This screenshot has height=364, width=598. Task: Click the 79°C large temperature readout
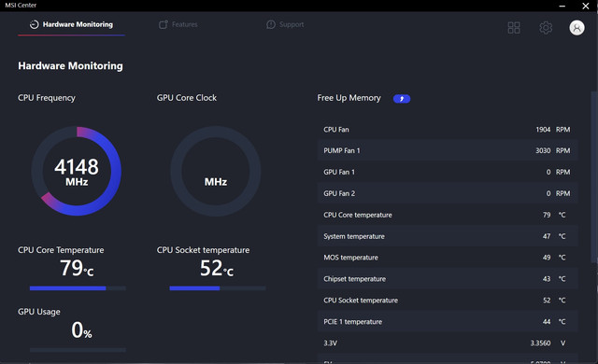click(x=77, y=268)
